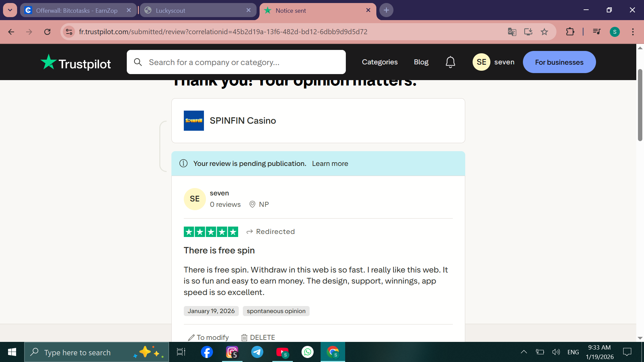Focus the company or category search field
Viewport: 644px width, 362px height.
pos(236,62)
